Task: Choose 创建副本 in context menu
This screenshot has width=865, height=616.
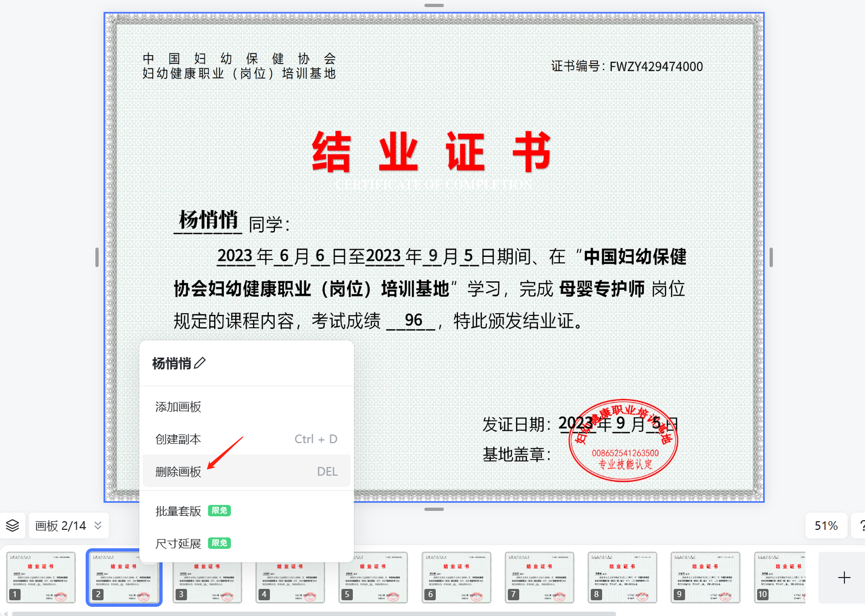Action: point(247,439)
